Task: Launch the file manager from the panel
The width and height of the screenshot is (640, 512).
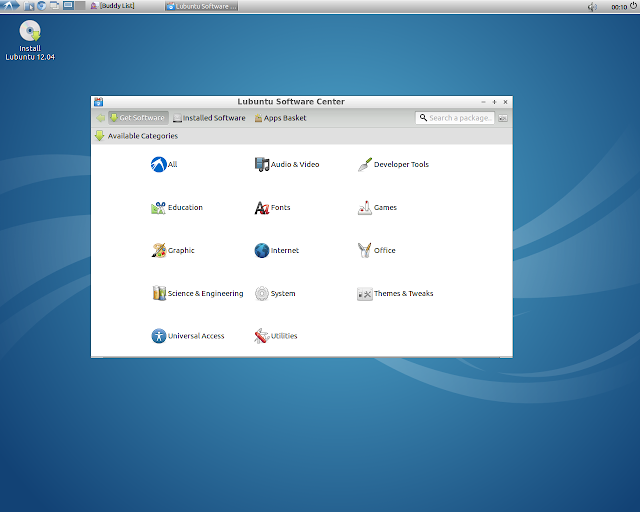Action: 29,6
